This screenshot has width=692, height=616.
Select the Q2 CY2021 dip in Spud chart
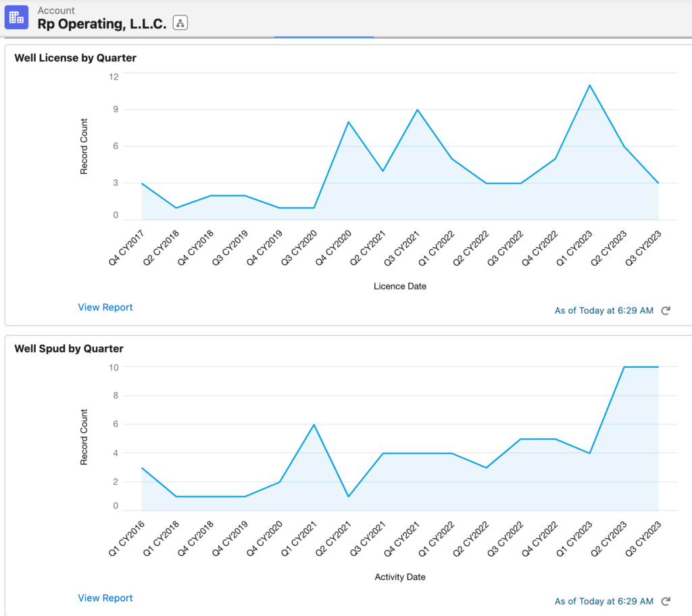click(x=348, y=496)
